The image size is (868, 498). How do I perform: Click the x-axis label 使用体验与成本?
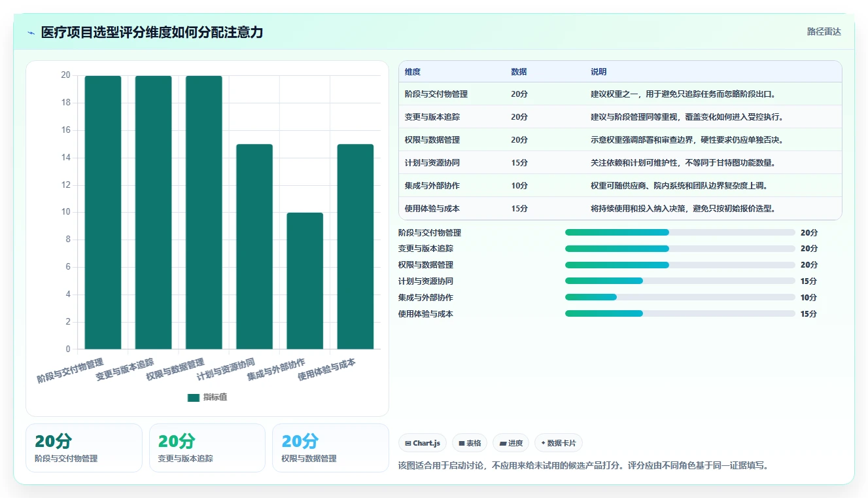[326, 370]
